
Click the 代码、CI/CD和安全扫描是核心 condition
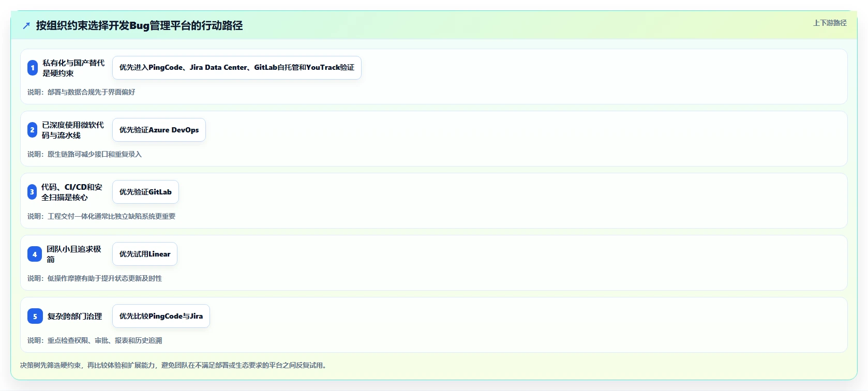[72, 192]
